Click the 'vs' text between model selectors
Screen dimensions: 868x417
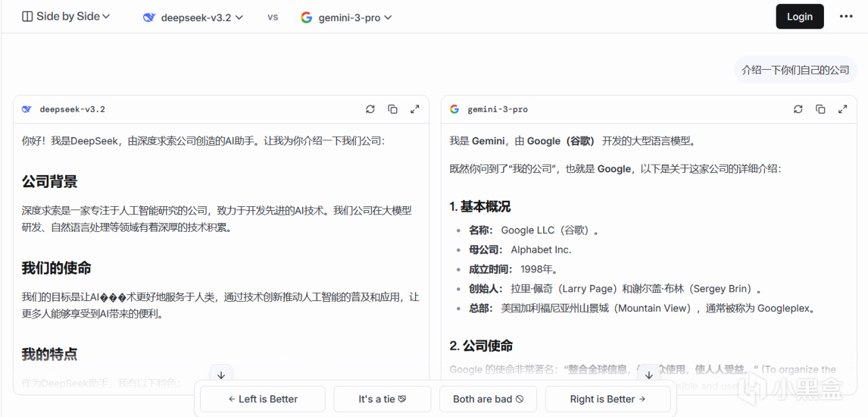273,17
